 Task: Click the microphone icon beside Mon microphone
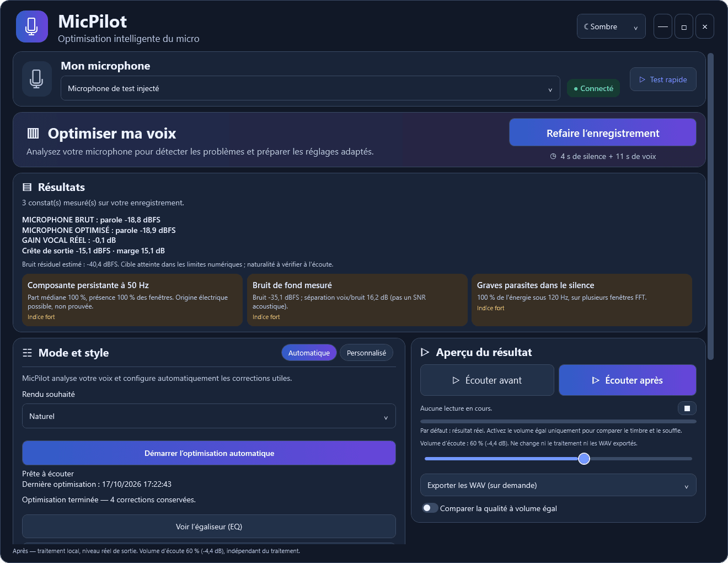click(36, 79)
